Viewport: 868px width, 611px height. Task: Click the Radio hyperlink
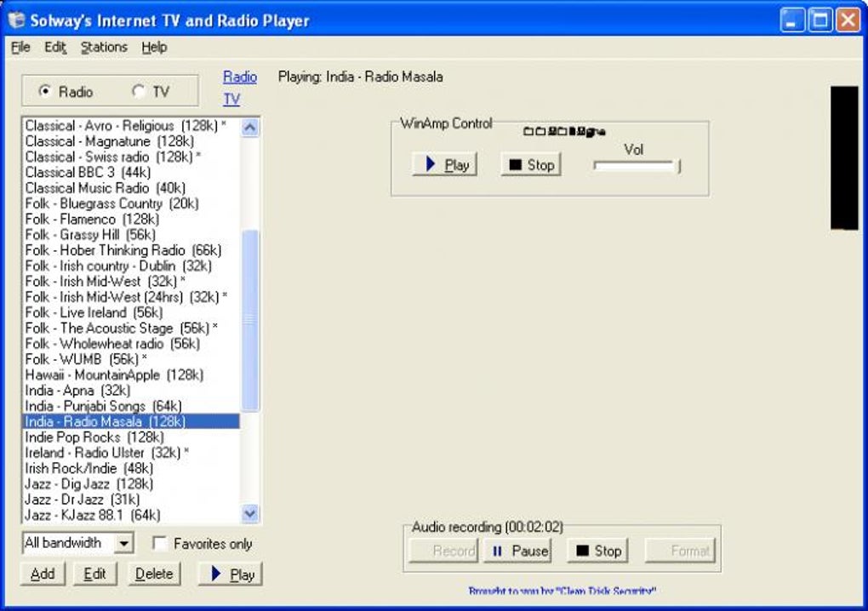pyautogui.click(x=240, y=77)
